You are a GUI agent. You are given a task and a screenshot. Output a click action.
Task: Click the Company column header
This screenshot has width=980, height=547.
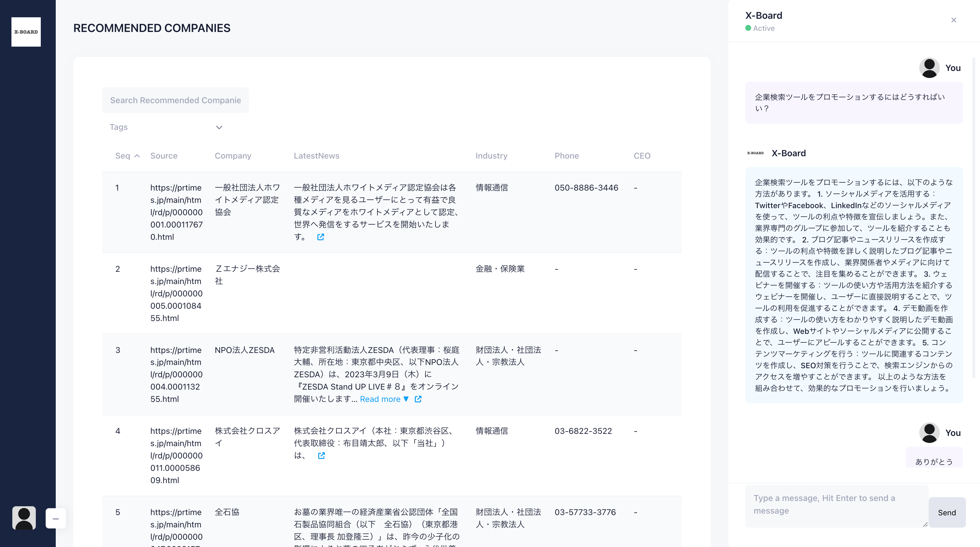233,156
